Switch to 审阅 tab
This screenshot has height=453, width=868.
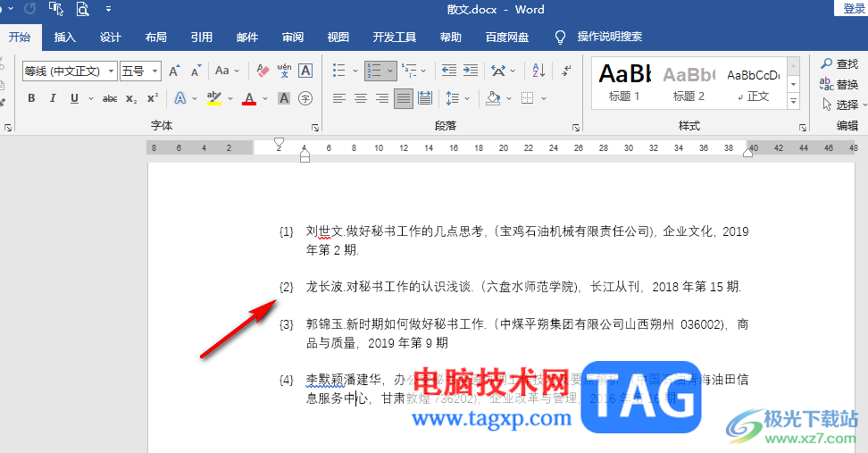[x=293, y=38]
